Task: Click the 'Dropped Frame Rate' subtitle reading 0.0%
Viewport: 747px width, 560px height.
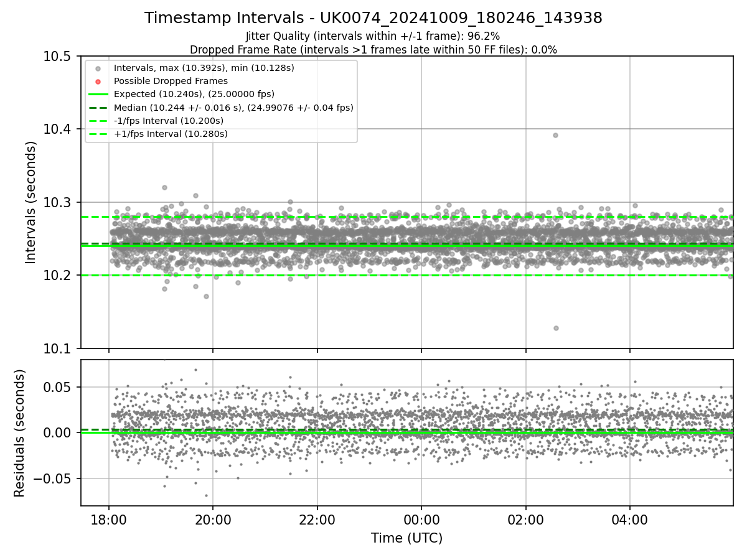Action: tap(374, 49)
